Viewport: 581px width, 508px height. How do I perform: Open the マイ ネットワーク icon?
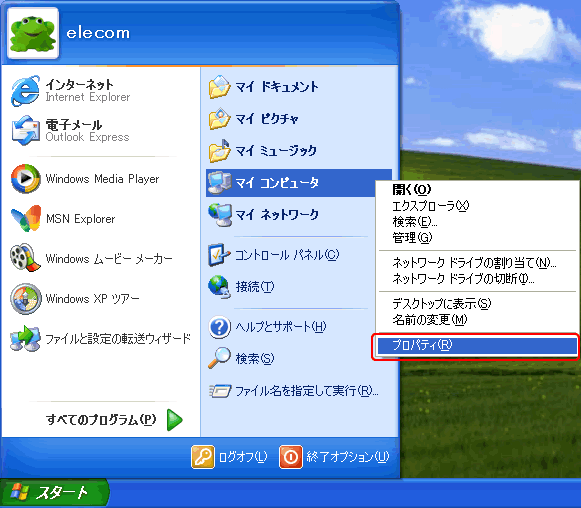[219, 215]
